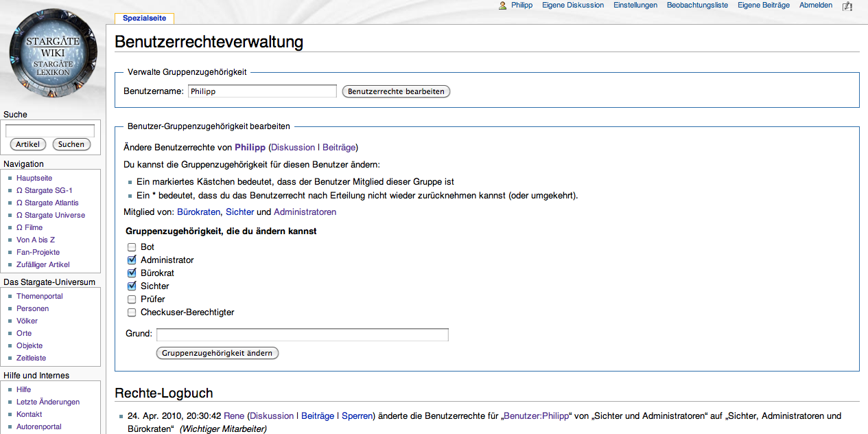Focus the Grund reason field
The width and height of the screenshot is (868, 434).
pos(302,334)
